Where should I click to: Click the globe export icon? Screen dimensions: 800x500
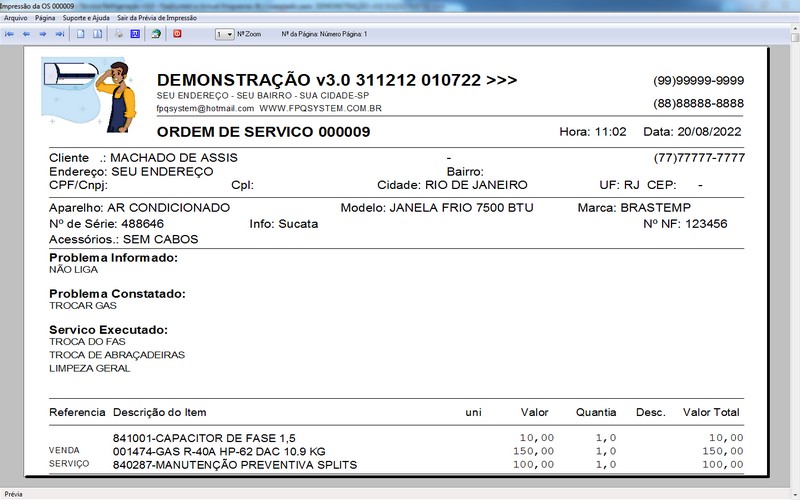[x=156, y=34]
